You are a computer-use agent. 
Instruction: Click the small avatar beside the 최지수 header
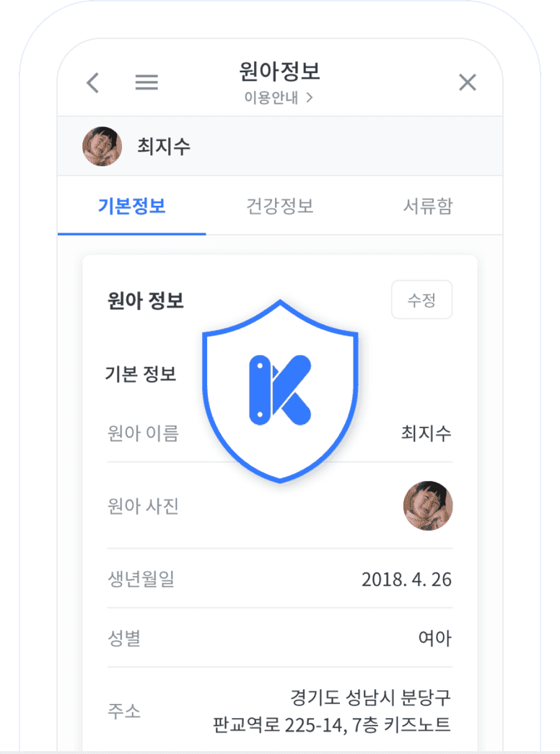click(x=102, y=147)
